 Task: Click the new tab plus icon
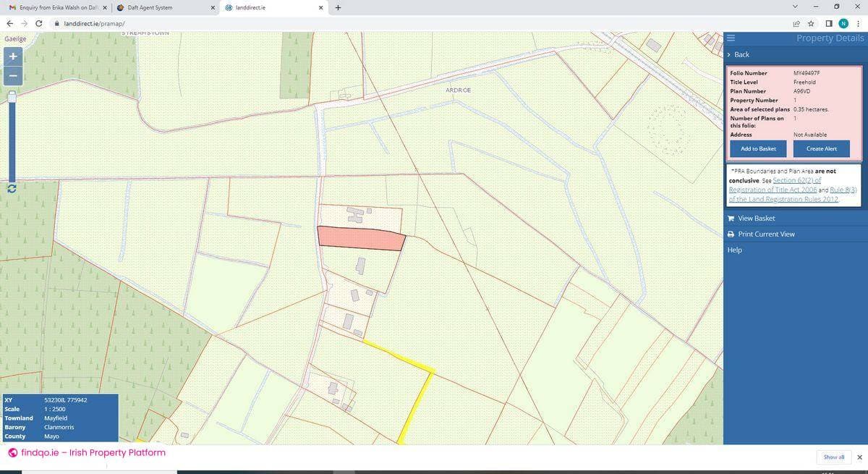pos(338,8)
